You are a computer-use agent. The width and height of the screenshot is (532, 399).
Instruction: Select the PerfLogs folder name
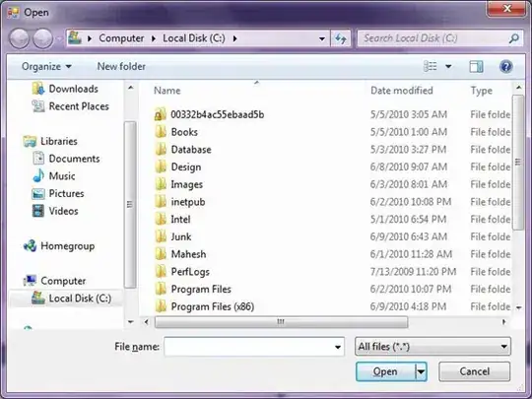coord(190,272)
